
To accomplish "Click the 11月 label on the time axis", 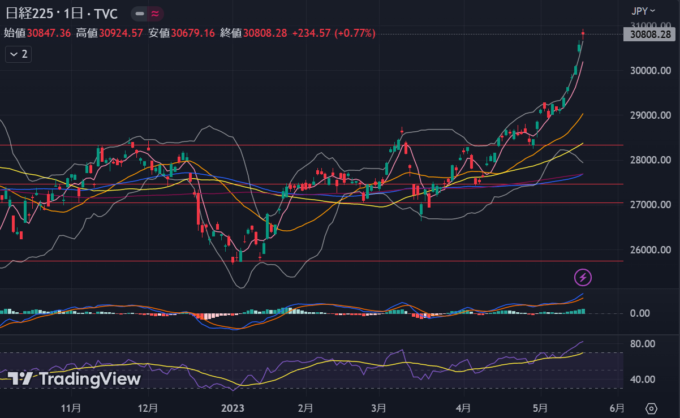I will [70, 408].
